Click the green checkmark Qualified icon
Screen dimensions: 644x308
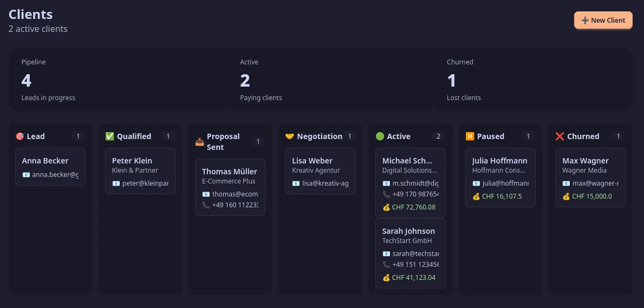click(x=110, y=136)
